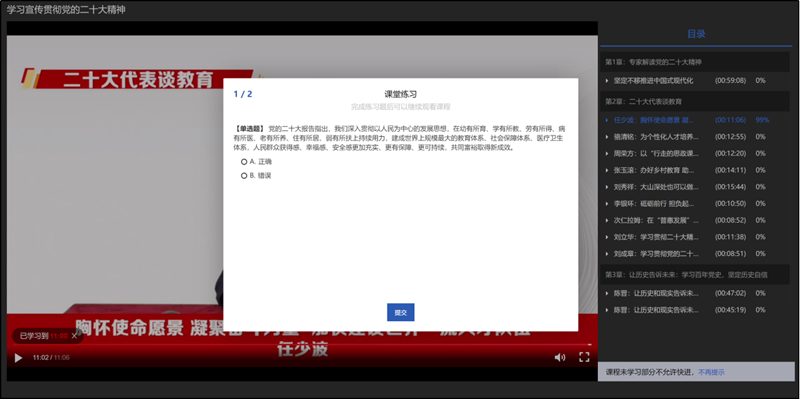Expand the 坚定不移推进中国式现代化 lesson arrow
The height and width of the screenshot is (399, 800).
click(x=607, y=81)
